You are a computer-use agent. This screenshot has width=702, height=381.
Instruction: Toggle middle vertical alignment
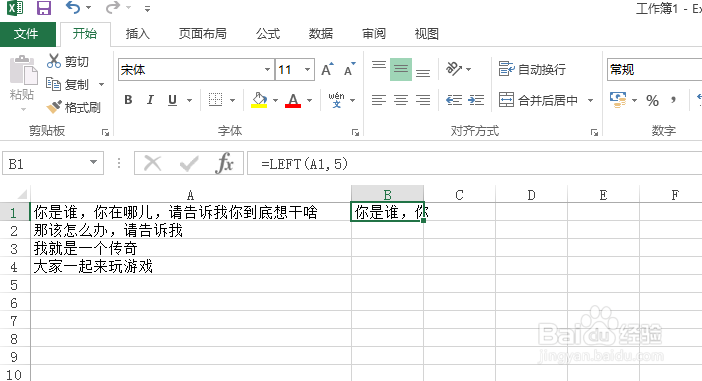click(x=401, y=69)
